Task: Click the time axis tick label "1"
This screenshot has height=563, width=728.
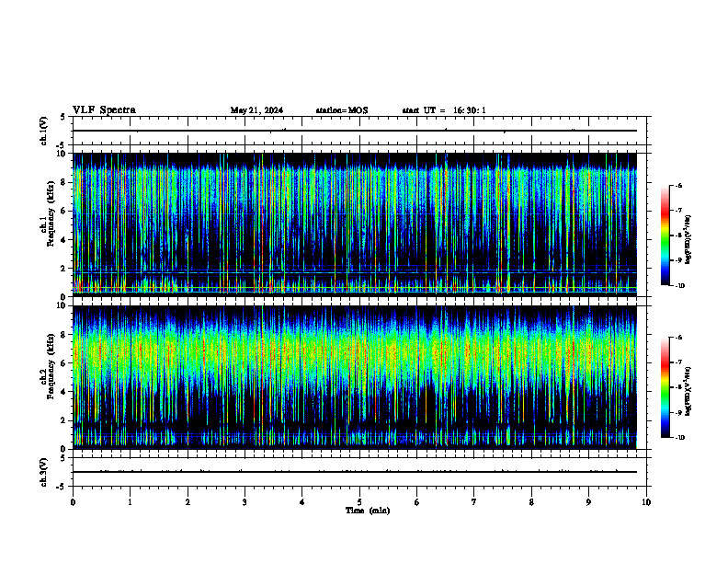Action: point(130,502)
